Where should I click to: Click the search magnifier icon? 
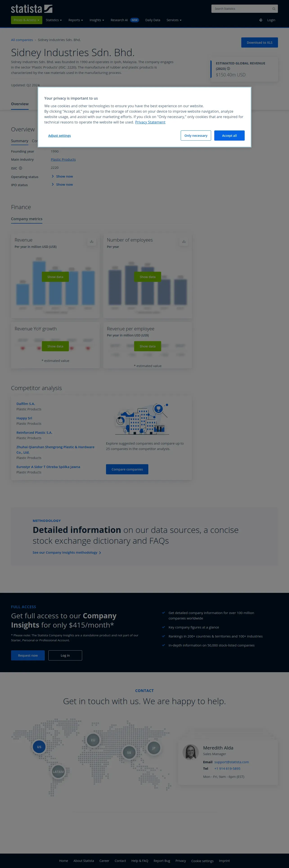point(274,9)
